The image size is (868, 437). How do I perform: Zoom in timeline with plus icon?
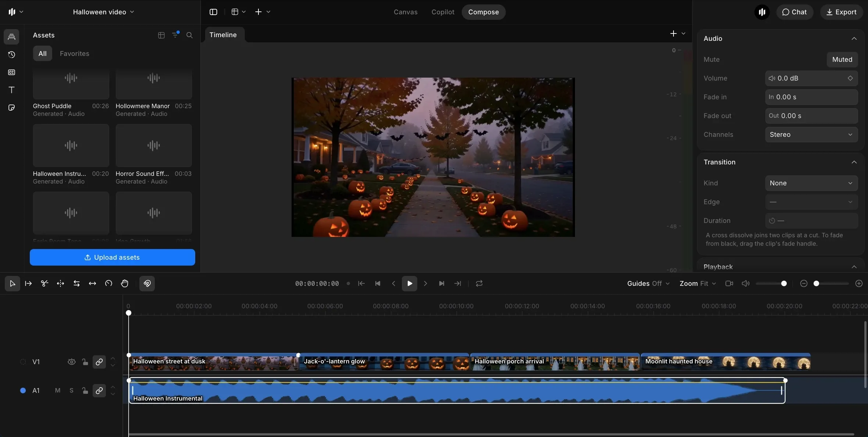click(x=859, y=283)
